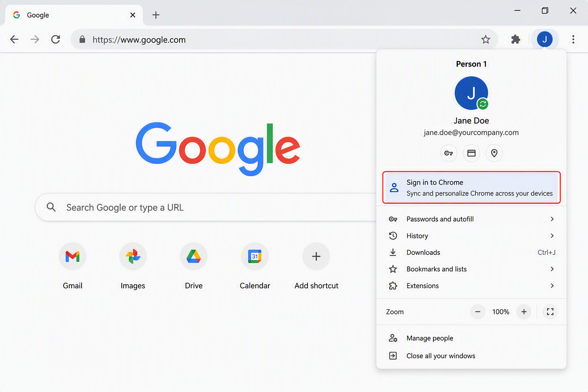Viewport: 588px width, 392px height.
Task: Increase zoom with the plus button
Action: point(524,312)
